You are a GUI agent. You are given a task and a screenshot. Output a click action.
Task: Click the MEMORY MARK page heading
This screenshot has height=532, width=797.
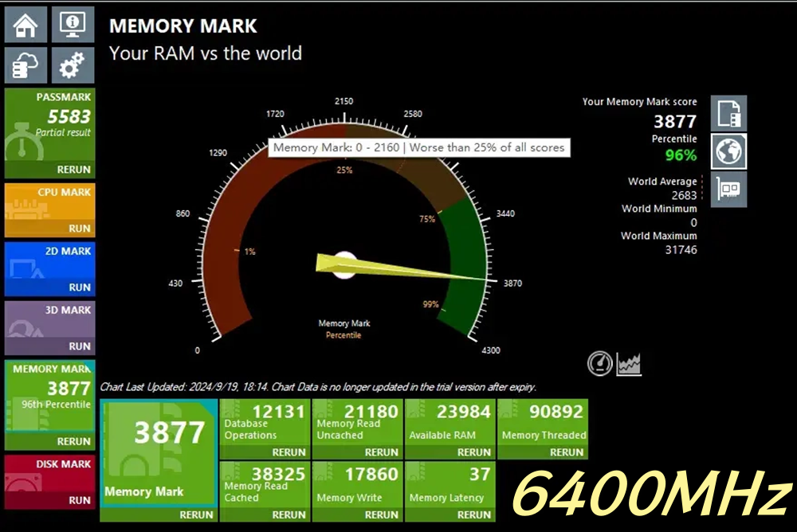click(183, 26)
